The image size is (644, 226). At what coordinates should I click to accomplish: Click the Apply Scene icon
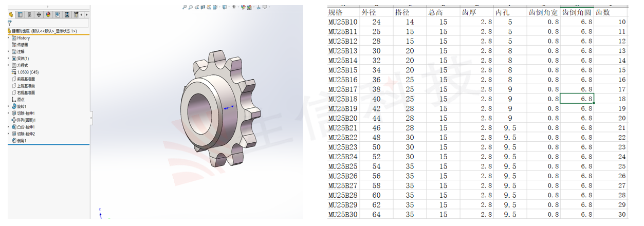click(x=249, y=7)
